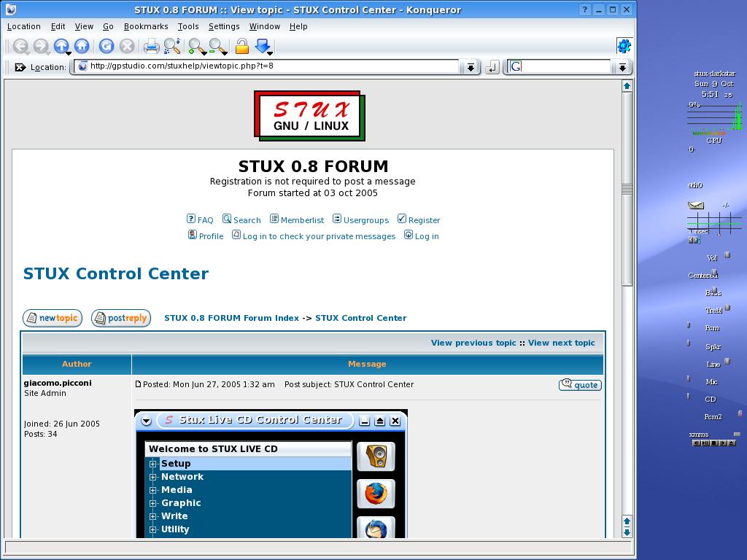This screenshot has width=747, height=560.
Task: Reload the current page
Action: [107, 46]
